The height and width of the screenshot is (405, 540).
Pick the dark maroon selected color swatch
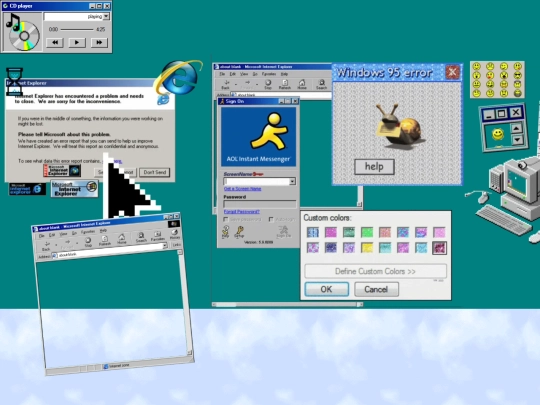(x=439, y=248)
